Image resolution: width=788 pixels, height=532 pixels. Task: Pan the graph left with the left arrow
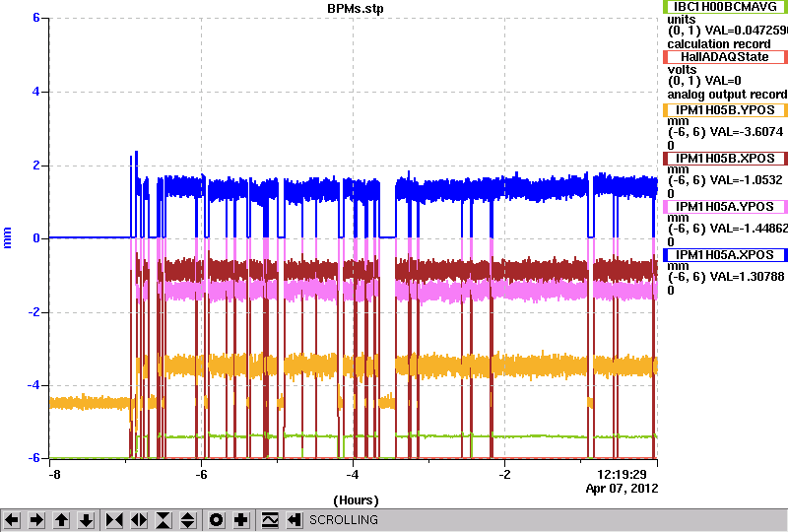(12, 520)
